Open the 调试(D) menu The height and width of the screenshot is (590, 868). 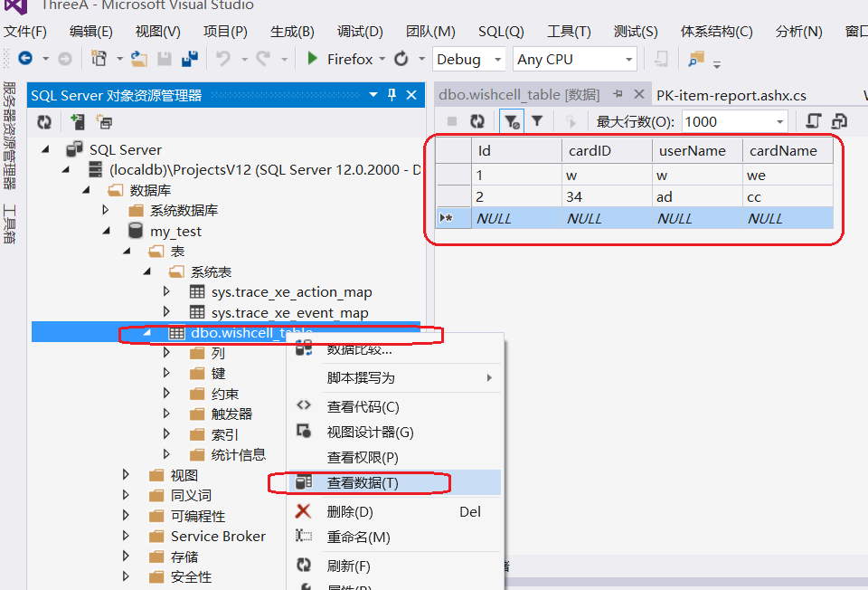360,32
